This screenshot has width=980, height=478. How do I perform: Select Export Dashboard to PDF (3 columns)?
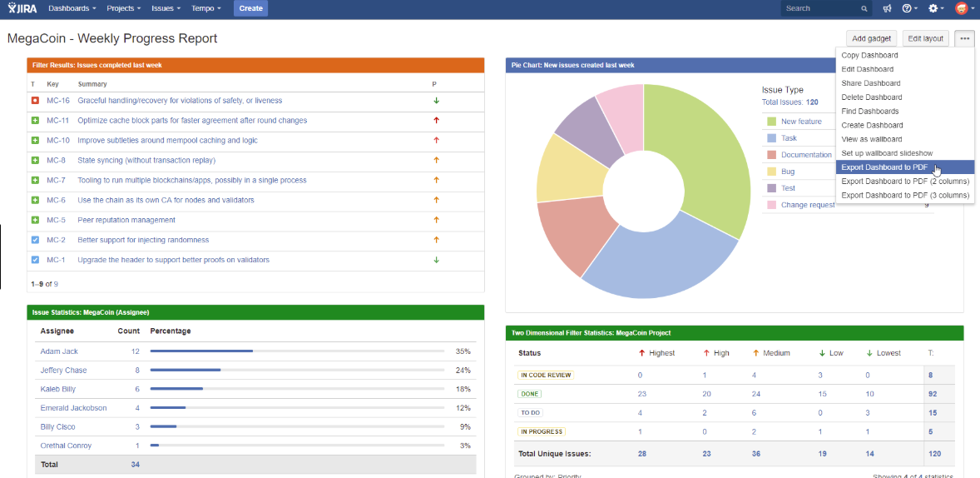[905, 195]
